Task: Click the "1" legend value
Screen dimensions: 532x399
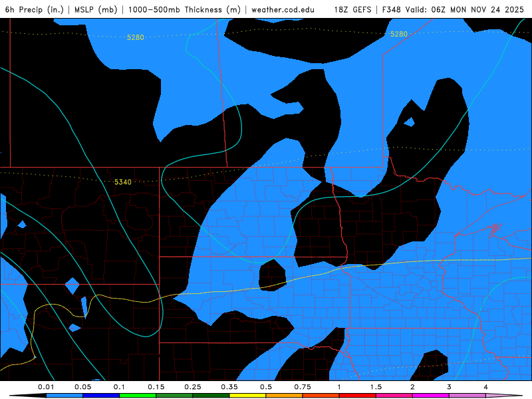Action: [x=339, y=387]
